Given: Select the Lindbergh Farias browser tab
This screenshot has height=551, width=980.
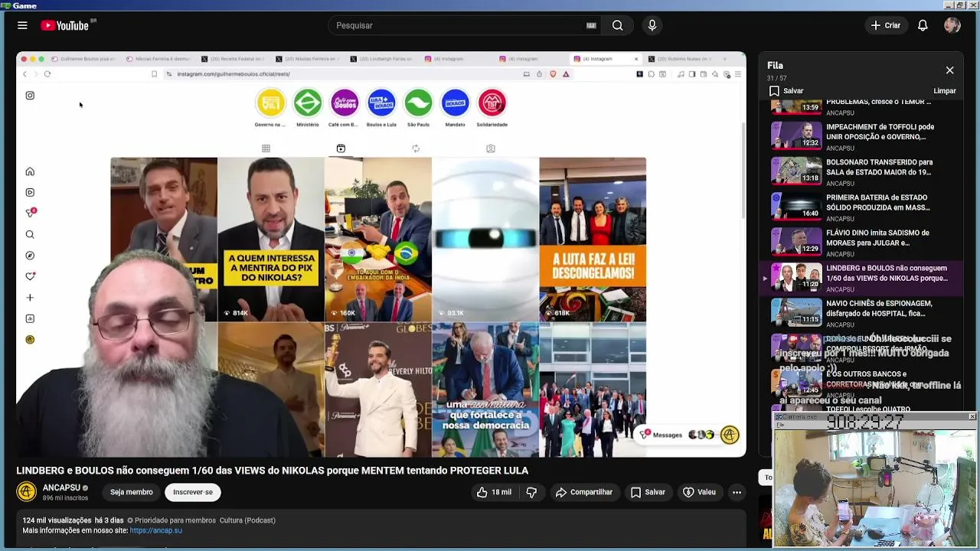Looking at the screenshot, I should click(381, 59).
